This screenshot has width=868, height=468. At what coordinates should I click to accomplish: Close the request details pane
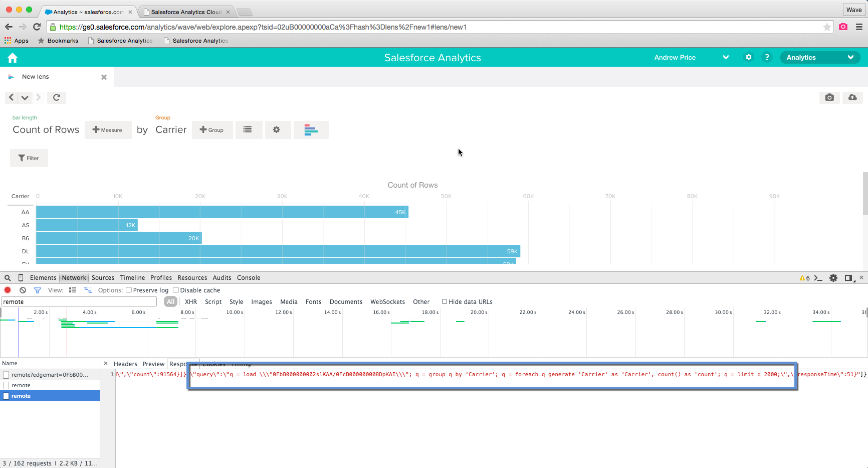[106, 364]
